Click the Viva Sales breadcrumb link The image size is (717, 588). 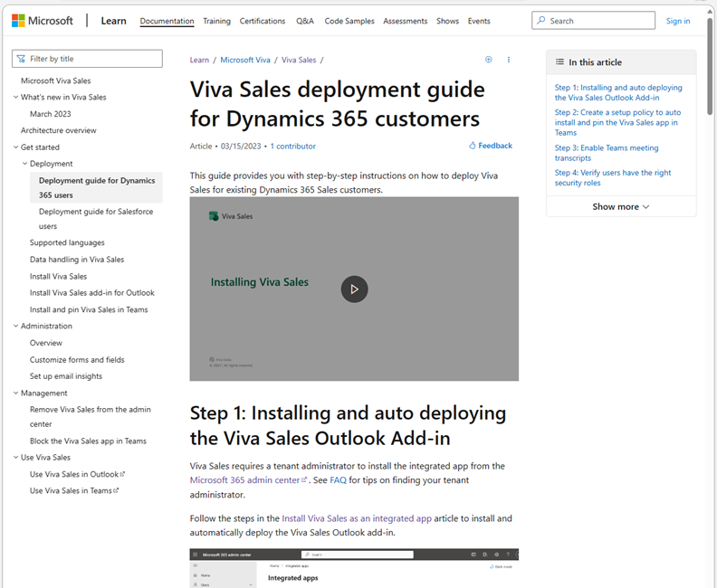tap(299, 60)
